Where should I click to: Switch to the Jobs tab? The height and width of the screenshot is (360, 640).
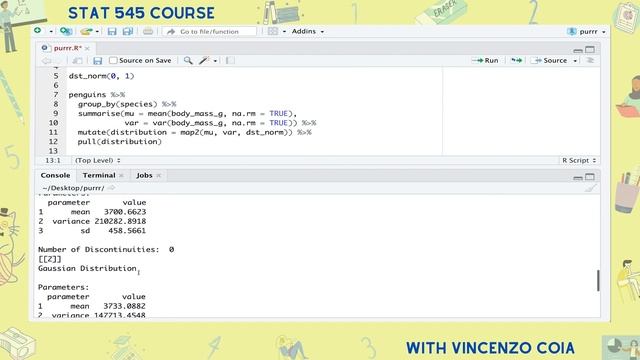(x=144, y=175)
